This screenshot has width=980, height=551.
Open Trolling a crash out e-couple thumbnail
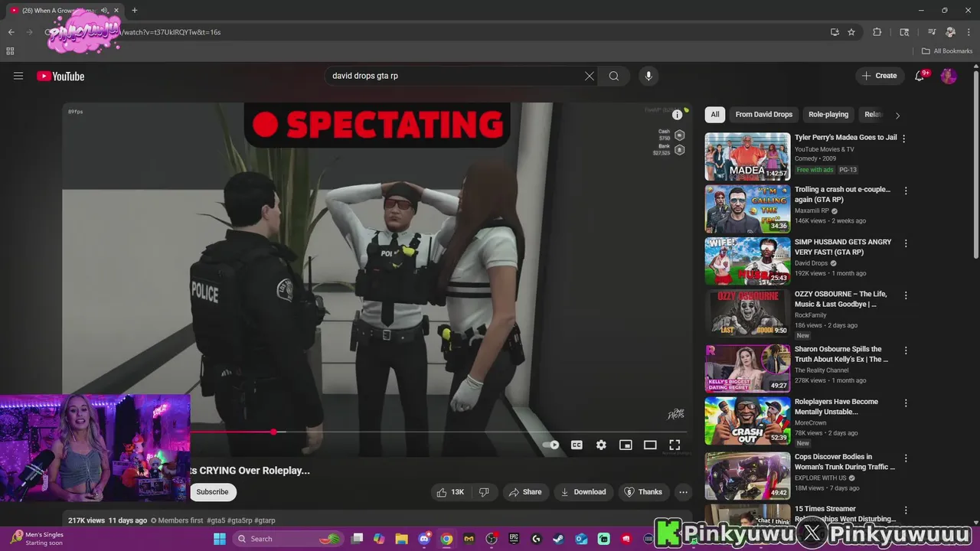click(747, 209)
